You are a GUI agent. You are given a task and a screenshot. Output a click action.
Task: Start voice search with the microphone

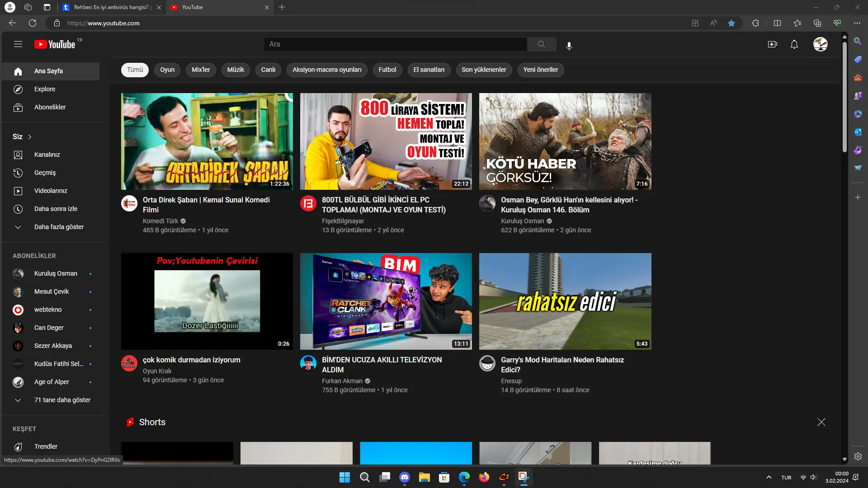(x=569, y=45)
